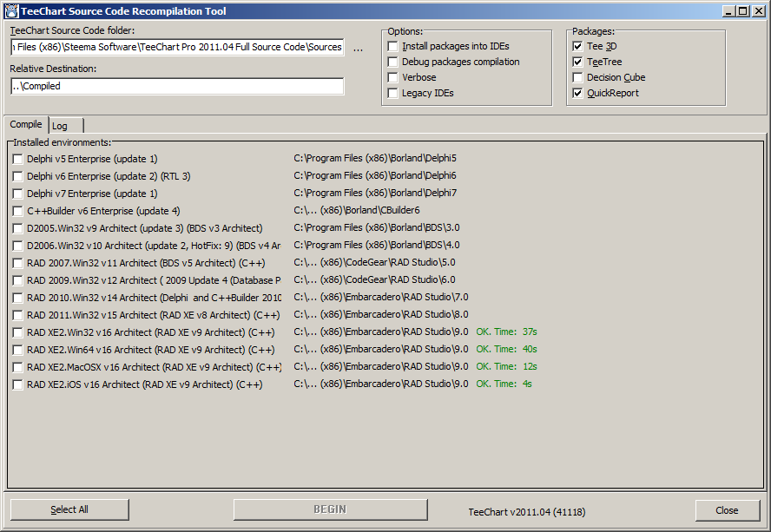Browse for source folder with ellipsis button

[358, 49]
